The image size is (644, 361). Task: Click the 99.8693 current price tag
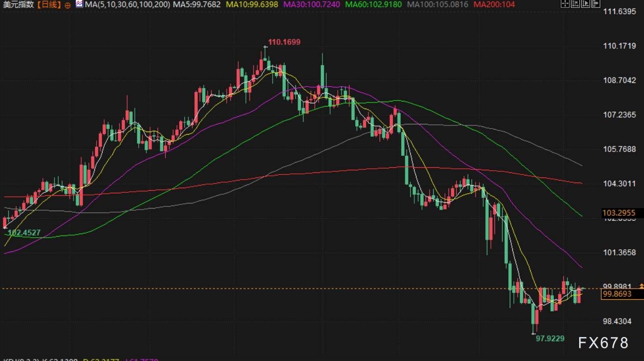coord(616,294)
